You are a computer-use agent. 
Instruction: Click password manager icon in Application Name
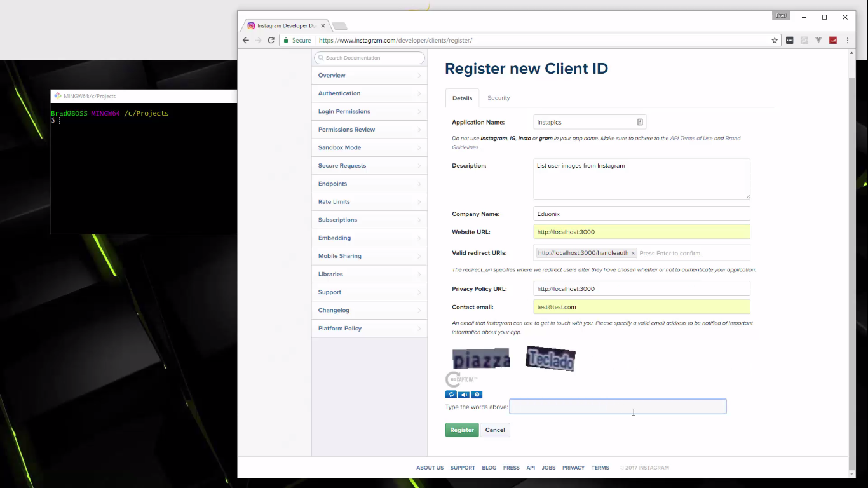tap(640, 122)
